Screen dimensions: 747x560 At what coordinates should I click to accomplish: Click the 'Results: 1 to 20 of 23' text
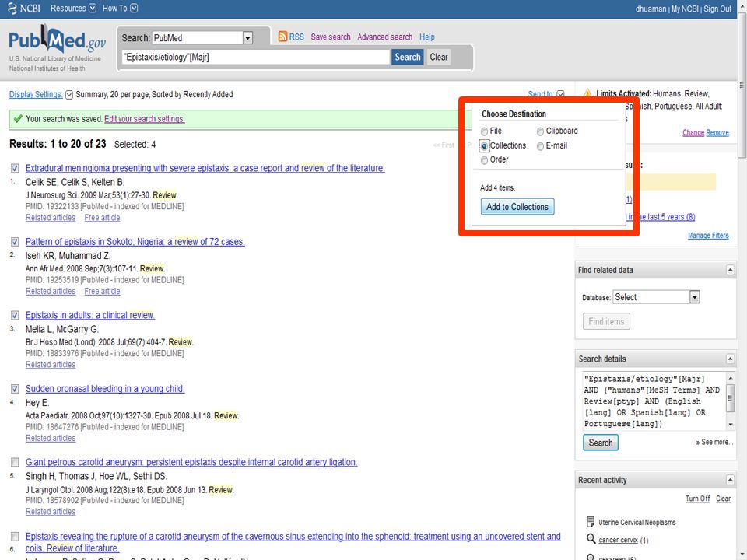click(x=58, y=144)
